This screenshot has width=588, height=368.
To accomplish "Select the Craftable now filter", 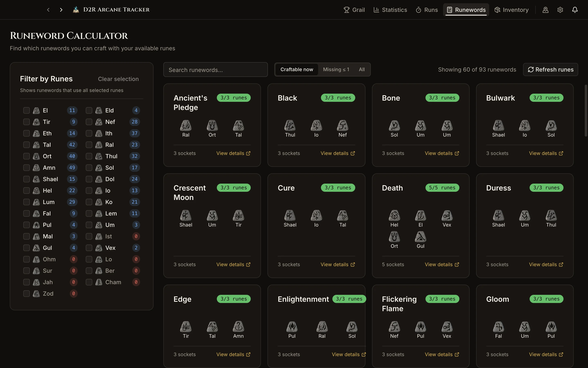I will click(x=297, y=70).
